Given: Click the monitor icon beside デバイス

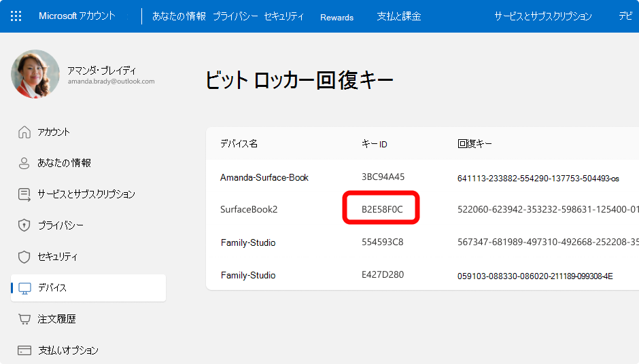Looking at the screenshot, I should point(24,288).
